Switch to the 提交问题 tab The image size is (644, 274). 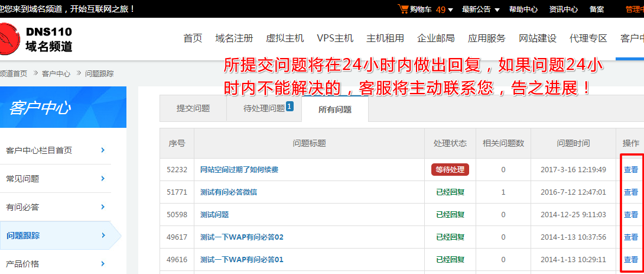(x=193, y=109)
